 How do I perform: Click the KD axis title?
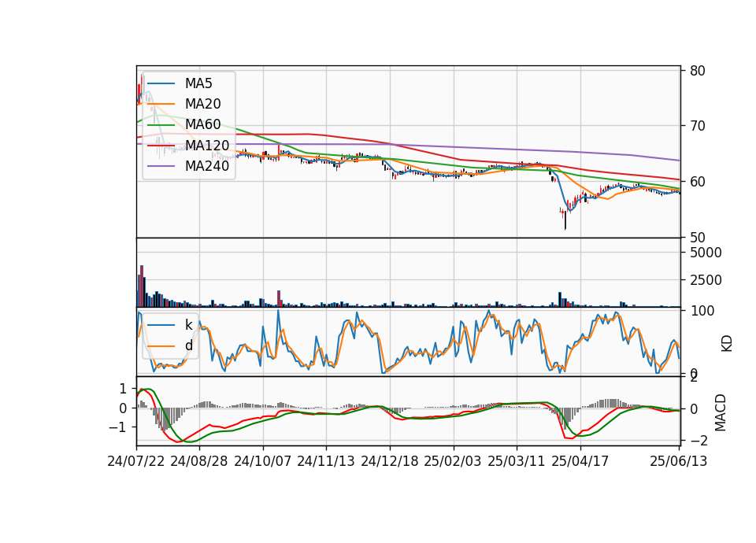click(x=726, y=343)
